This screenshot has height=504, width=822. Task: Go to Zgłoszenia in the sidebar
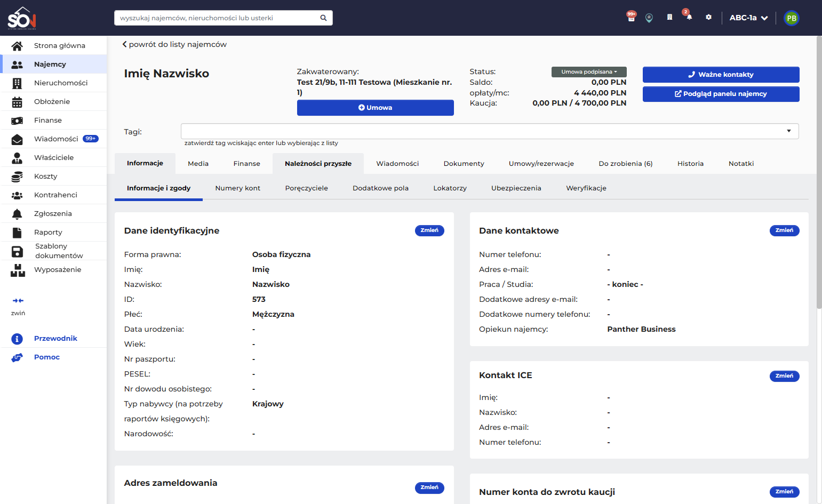tap(53, 213)
